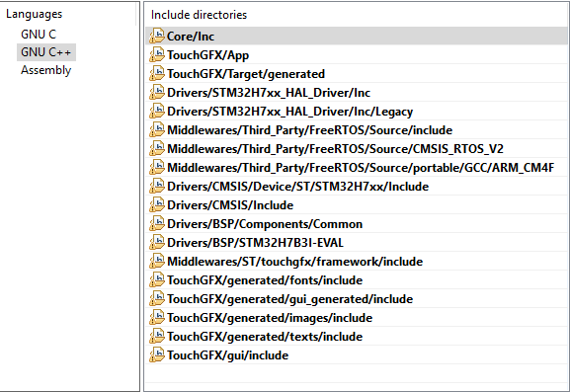Click the icon beside Drivers/BSP/STM32H7B3I-EVAL

[x=157, y=243]
